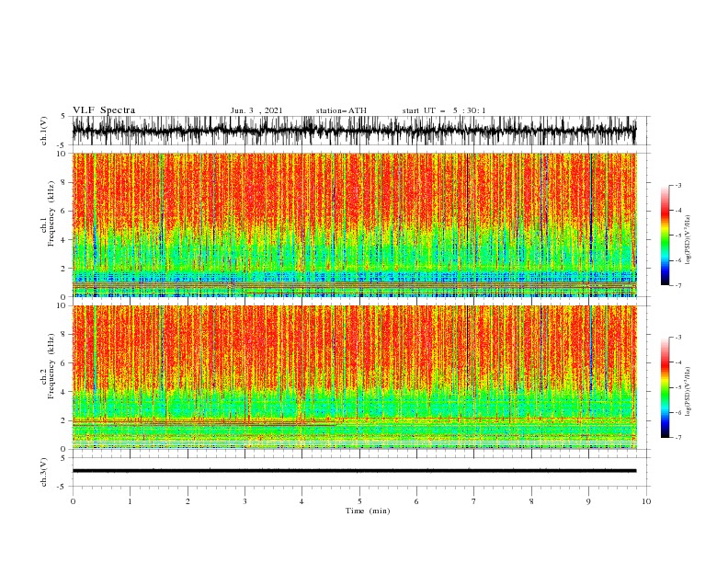Click the time axis tick "4"
Screen dimensions: 728x563
coord(301,501)
